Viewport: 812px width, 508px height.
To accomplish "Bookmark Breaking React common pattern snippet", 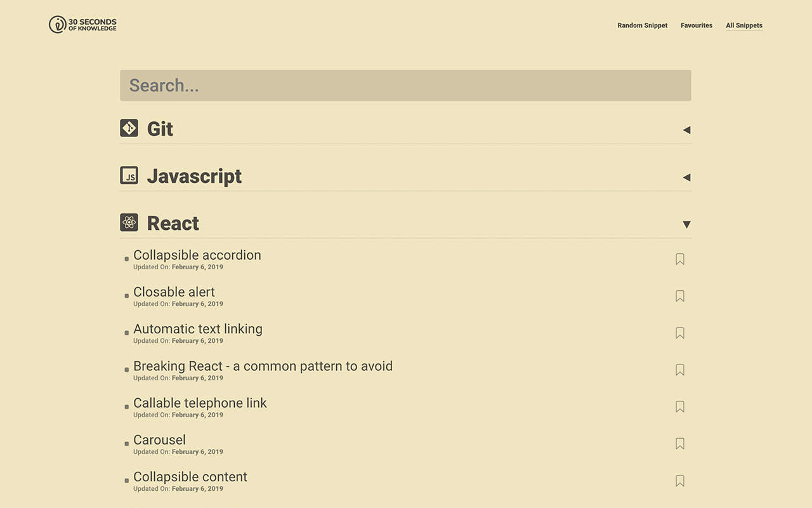I will point(679,370).
